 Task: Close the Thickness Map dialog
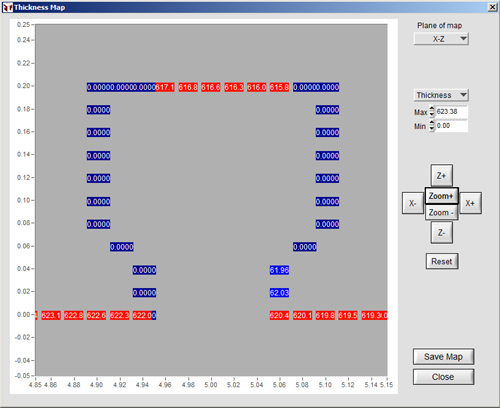(443, 377)
